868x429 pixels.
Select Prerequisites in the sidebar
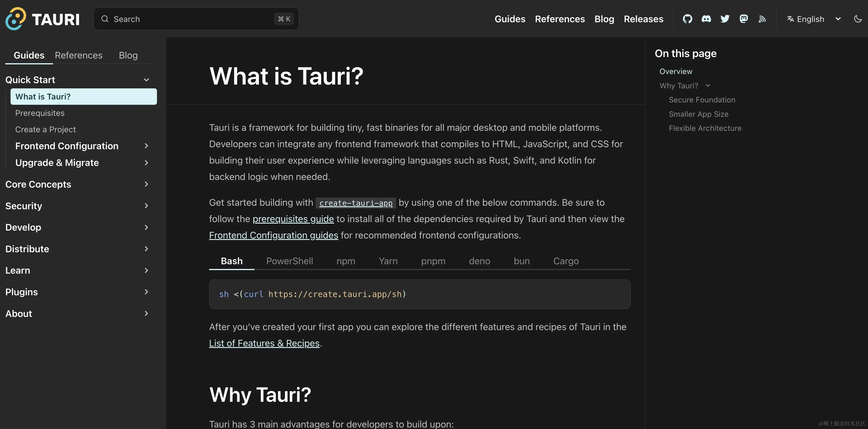(x=40, y=113)
